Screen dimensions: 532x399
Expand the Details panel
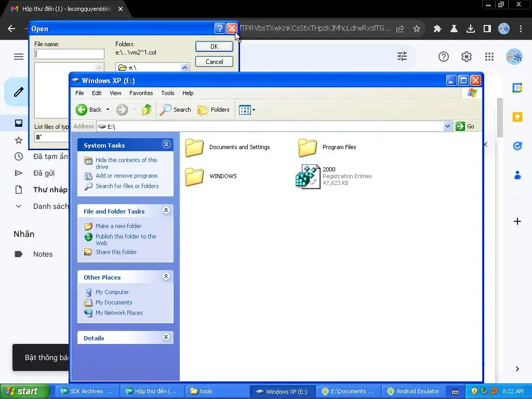click(x=166, y=337)
